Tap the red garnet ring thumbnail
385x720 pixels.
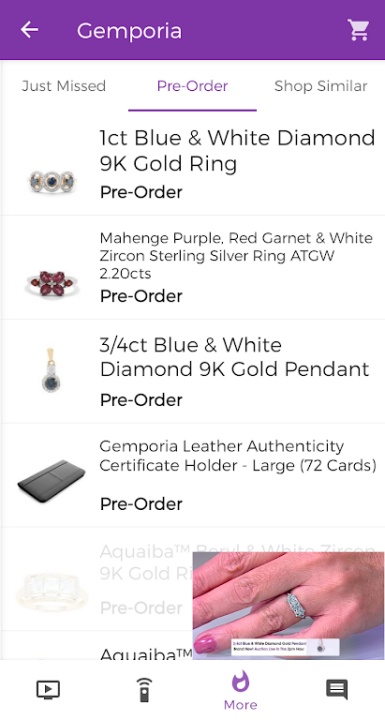tap(51, 283)
